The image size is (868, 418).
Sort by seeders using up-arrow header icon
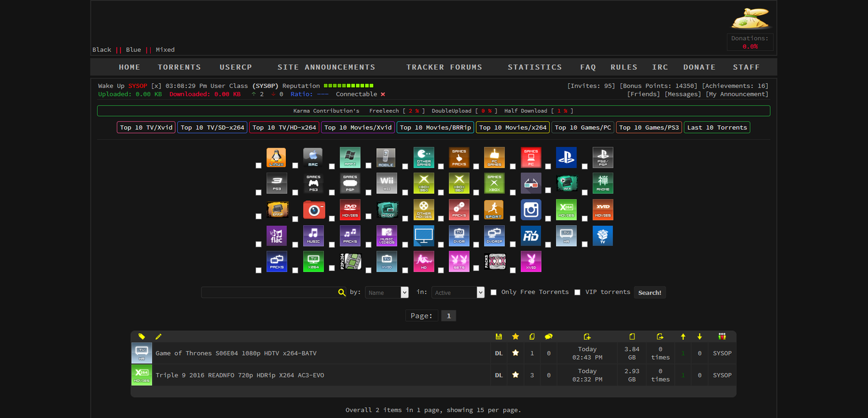coord(682,337)
